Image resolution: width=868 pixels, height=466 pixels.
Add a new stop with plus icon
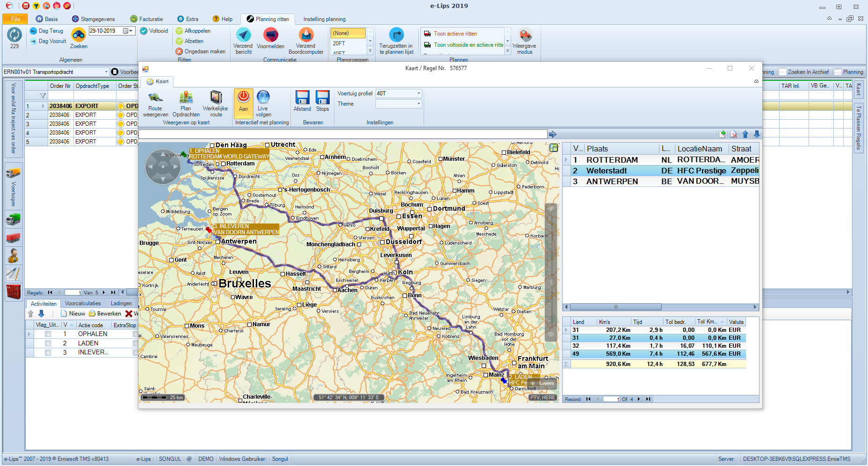[x=723, y=135]
